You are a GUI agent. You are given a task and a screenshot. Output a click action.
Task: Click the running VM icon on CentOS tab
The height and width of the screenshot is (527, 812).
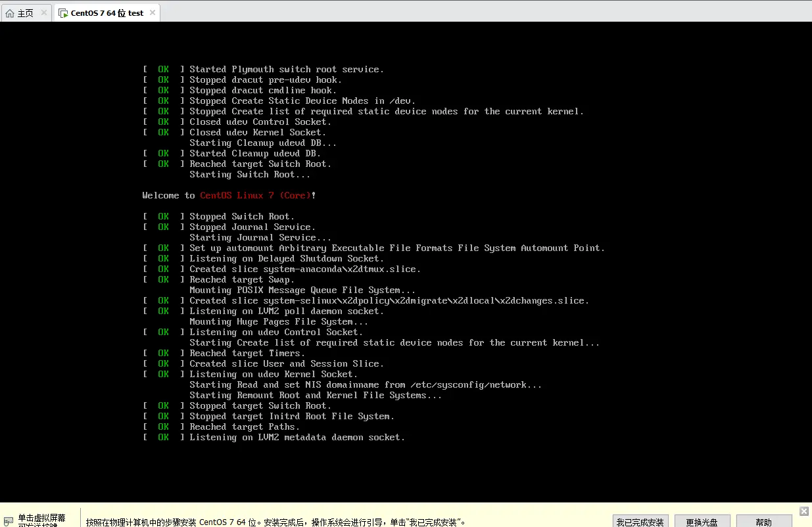pos(63,13)
